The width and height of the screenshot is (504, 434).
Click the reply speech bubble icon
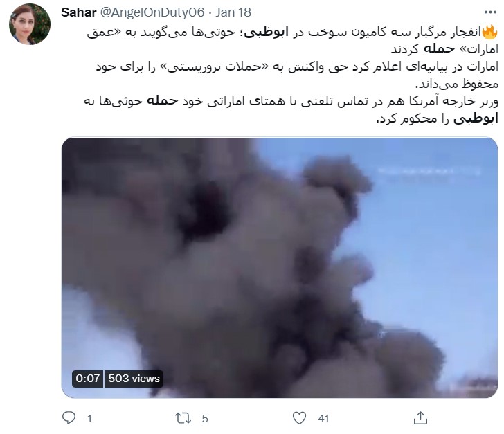click(69, 418)
